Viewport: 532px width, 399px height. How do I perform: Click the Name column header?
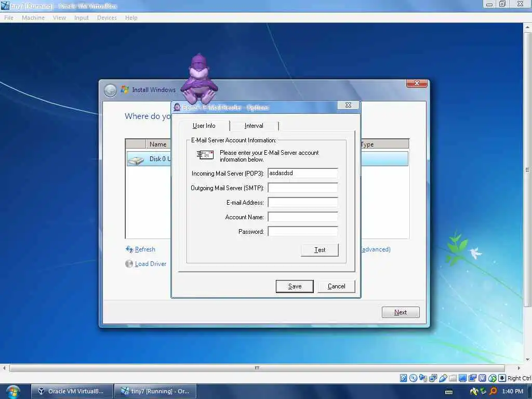[x=158, y=144]
